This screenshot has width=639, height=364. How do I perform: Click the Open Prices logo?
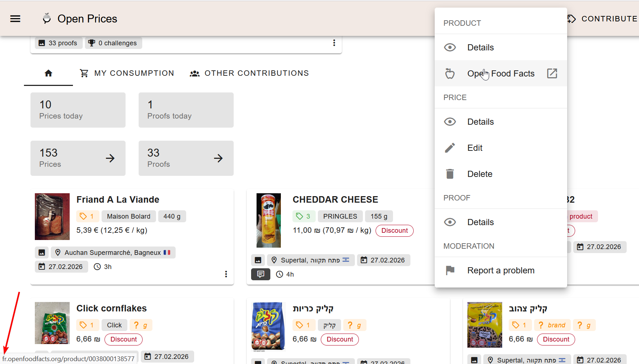80,19
